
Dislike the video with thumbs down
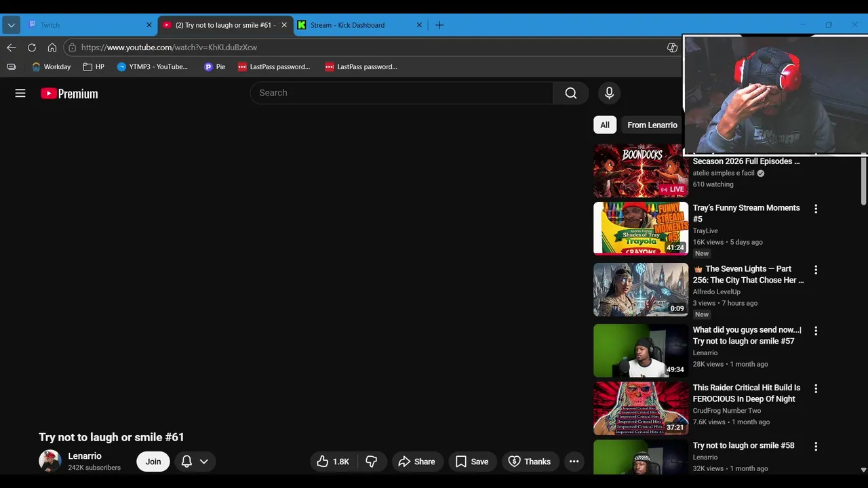pyautogui.click(x=372, y=462)
